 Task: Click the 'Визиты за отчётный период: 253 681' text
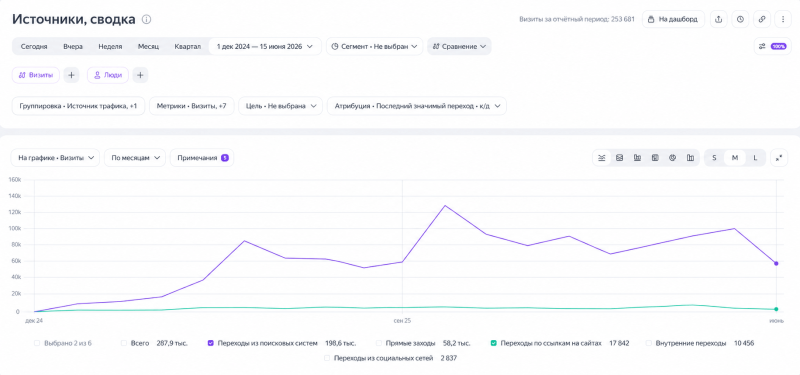click(577, 19)
